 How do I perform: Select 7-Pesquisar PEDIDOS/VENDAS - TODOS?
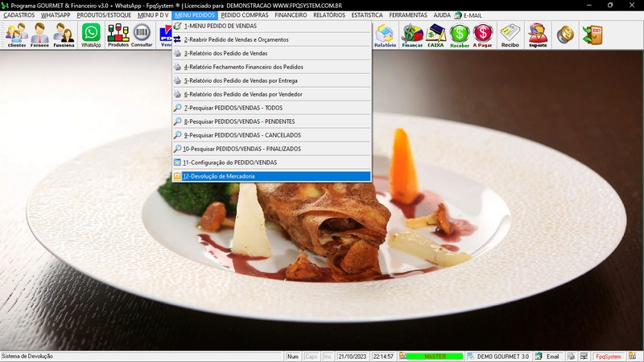(271, 108)
